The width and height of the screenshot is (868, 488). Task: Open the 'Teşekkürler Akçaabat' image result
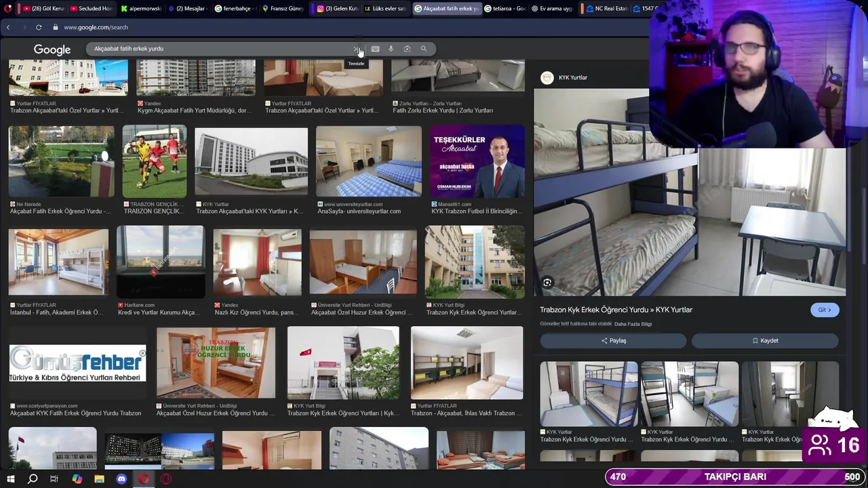pyautogui.click(x=477, y=161)
